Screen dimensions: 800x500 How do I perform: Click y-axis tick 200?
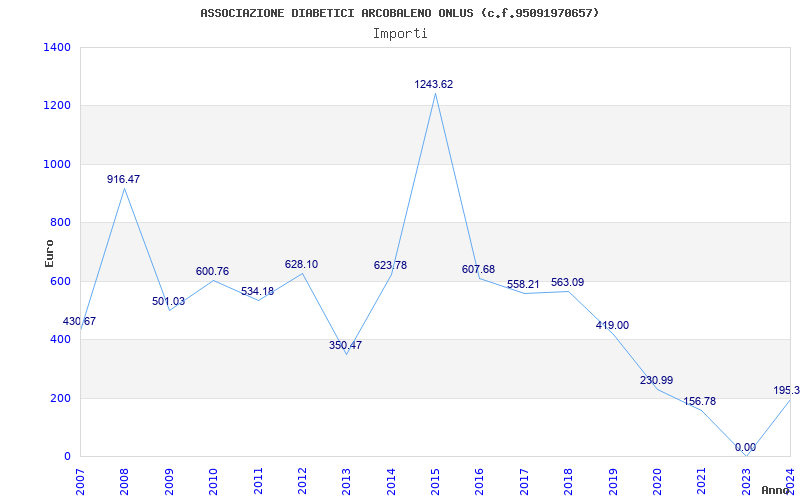[x=60, y=398]
